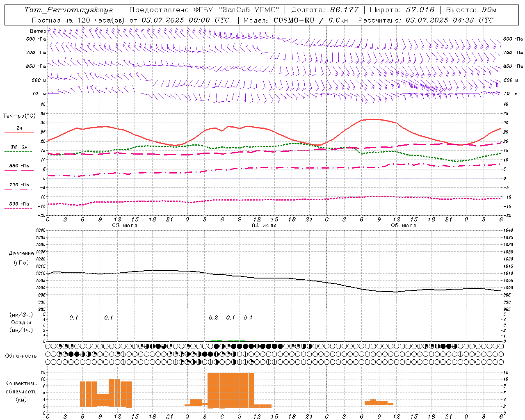This screenshot has width=525, height=420.
Task: Click the solid red line sample under '2м'
Action: [19, 133]
